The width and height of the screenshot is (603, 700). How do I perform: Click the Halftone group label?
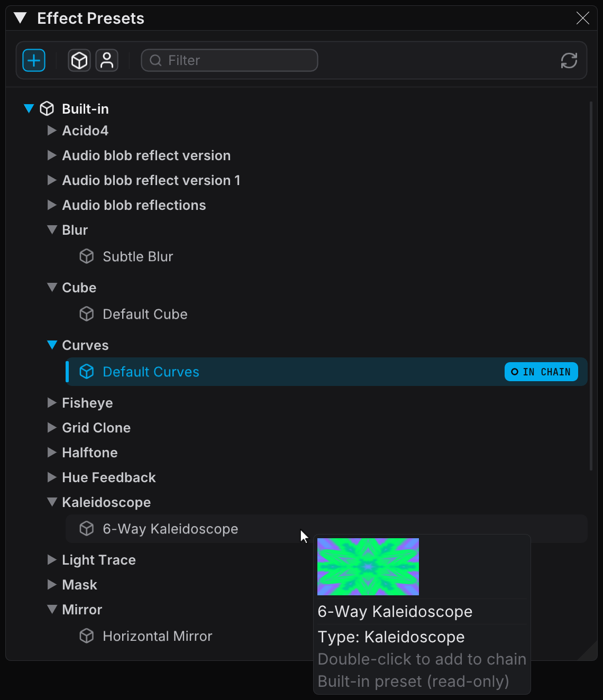point(90,453)
